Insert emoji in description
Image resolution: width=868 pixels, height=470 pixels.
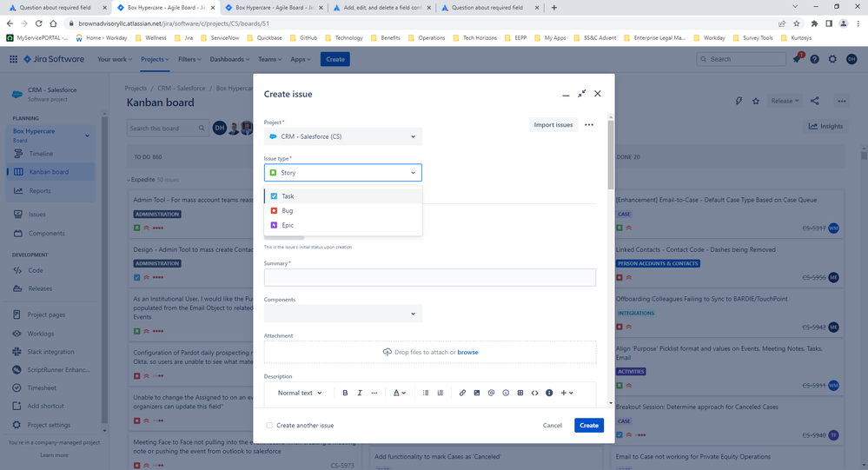coord(506,393)
